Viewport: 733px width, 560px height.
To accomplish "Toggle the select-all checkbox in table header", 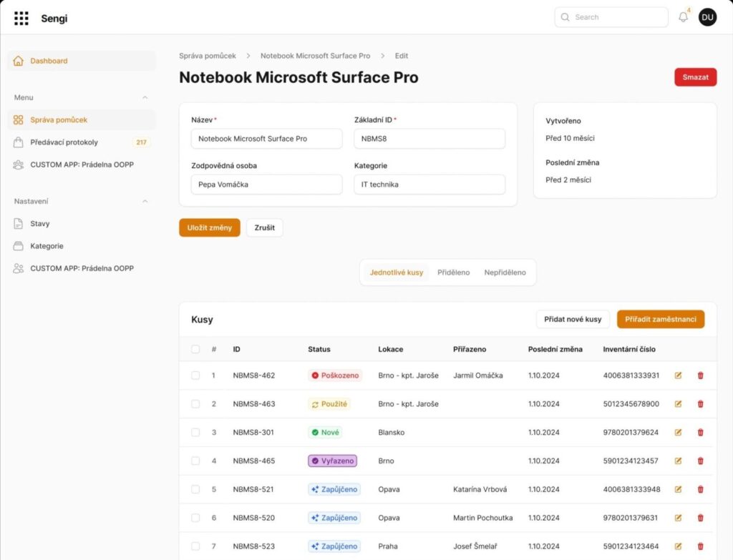I will (195, 350).
